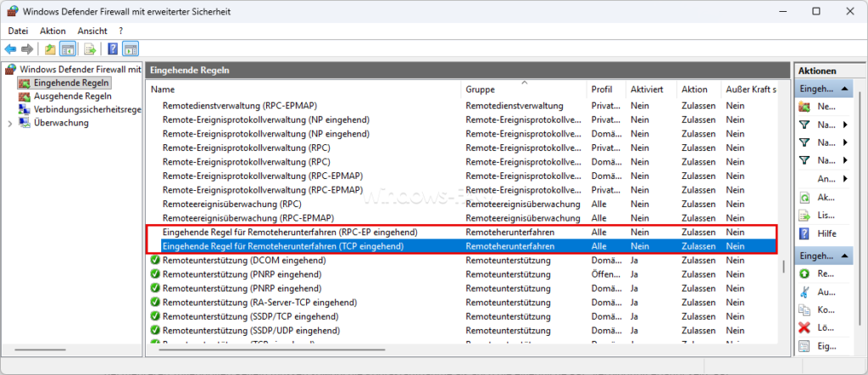Viewport: 868px width, 375px height.
Task: Expand the Überwachung node chevron
Action: (x=10, y=123)
